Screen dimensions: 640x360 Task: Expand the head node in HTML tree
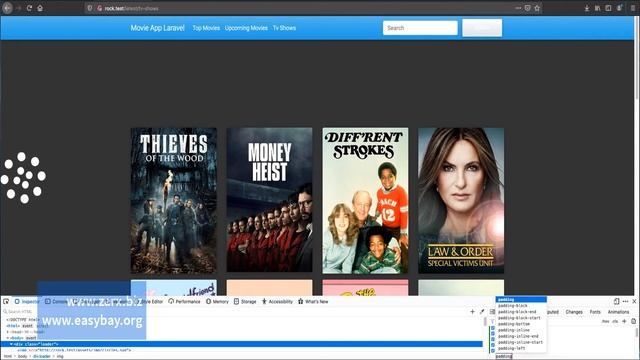coord(7,332)
